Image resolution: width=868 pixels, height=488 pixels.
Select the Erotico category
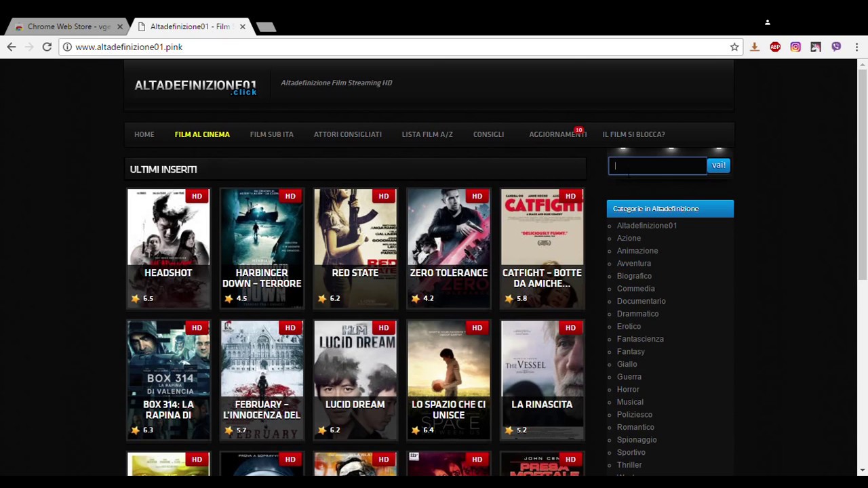(x=629, y=326)
